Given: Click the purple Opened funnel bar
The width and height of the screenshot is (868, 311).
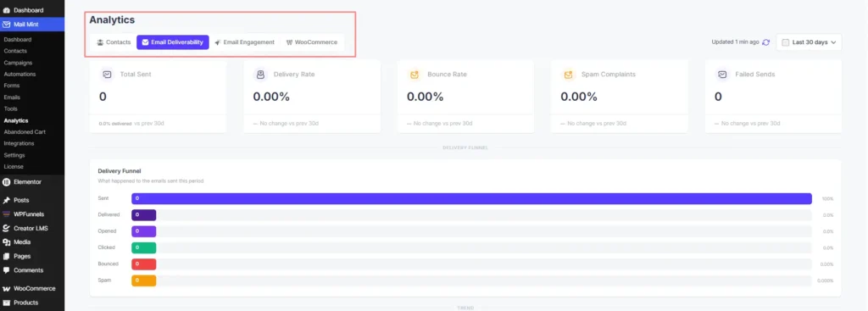Looking at the screenshot, I should click(144, 231).
